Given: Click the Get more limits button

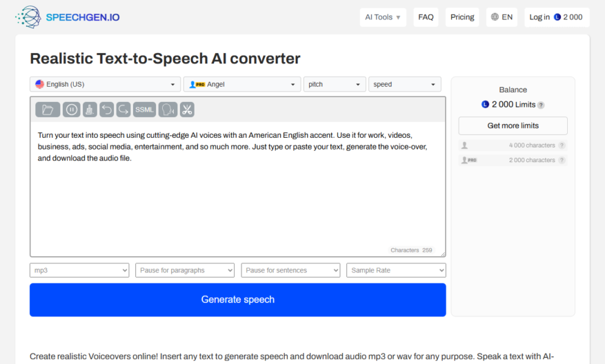Looking at the screenshot, I should pos(513,125).
